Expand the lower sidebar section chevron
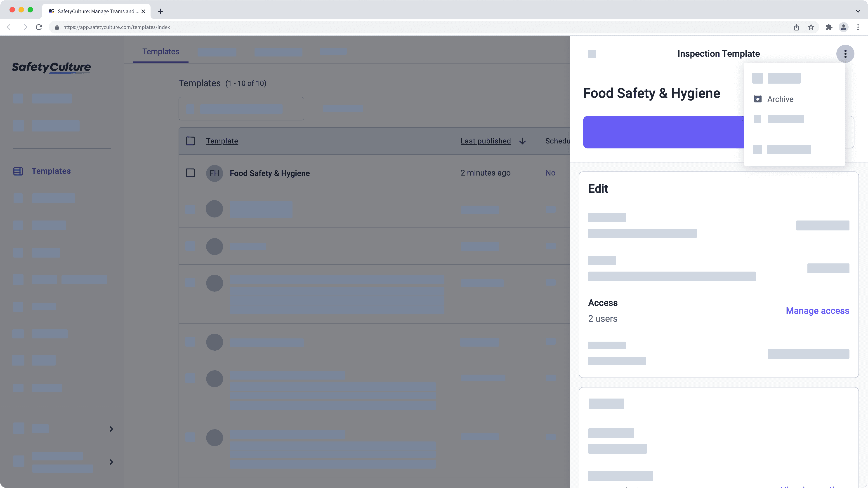Viewport: 868px width, 488px height. pos(111,462)
